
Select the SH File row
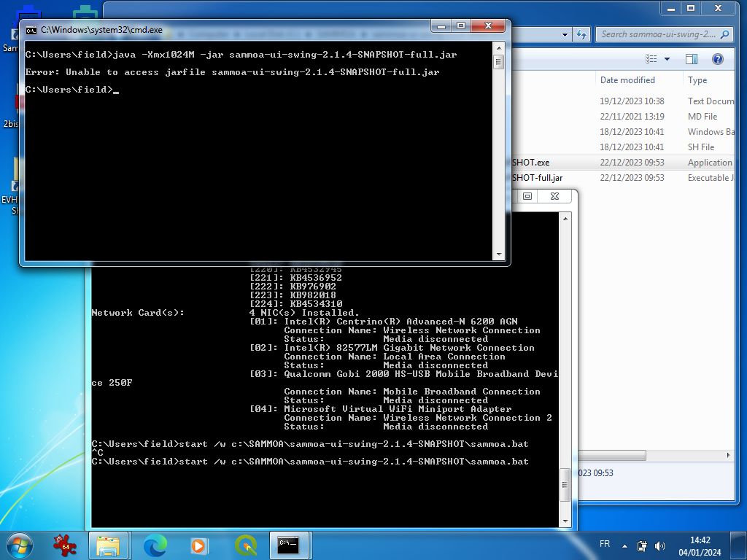[623, 147]
